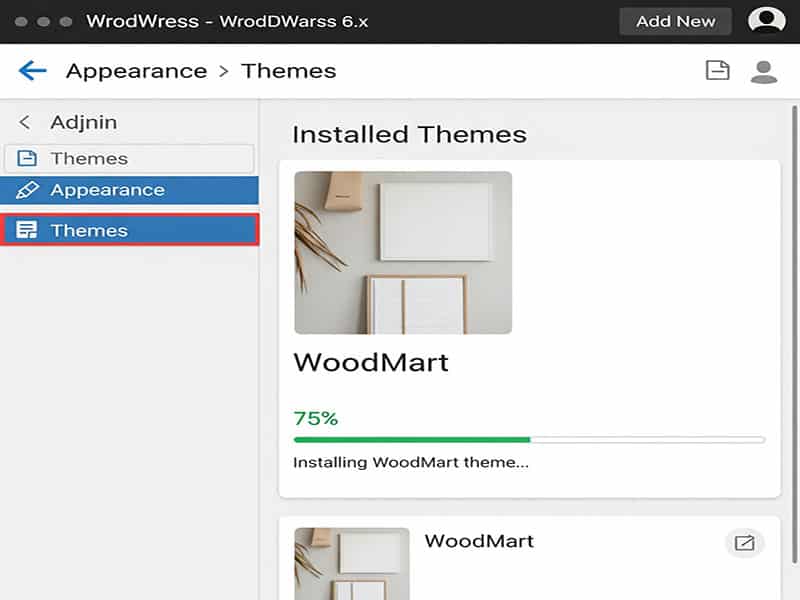Viewport: 800px width, 600px height.
Task: Open the small WoodMart thumbnail
Action: (x=352, y=563)
